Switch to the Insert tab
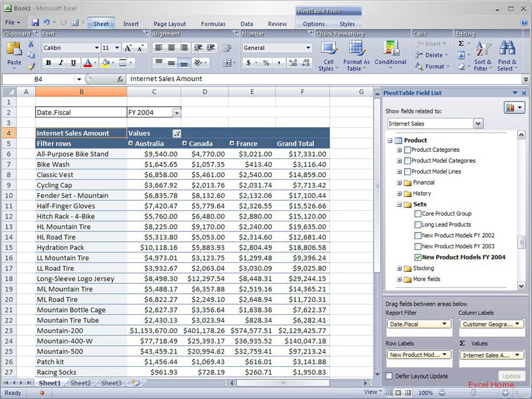 131,24
